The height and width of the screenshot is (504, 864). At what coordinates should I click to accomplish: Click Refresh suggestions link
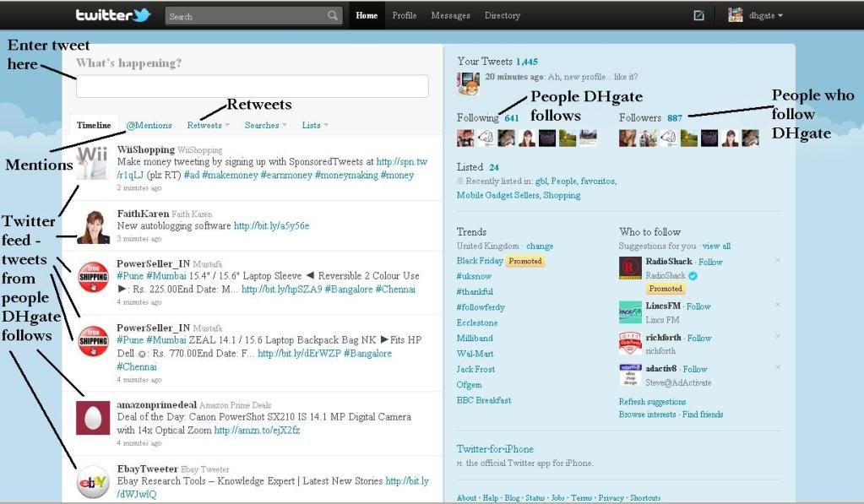(652, 402)
